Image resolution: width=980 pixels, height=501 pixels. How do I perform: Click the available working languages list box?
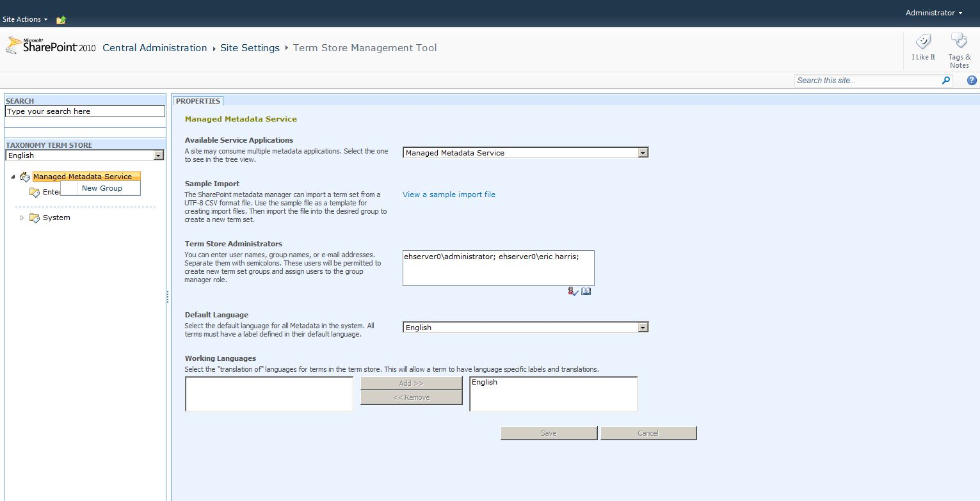(x=269, y=394)
